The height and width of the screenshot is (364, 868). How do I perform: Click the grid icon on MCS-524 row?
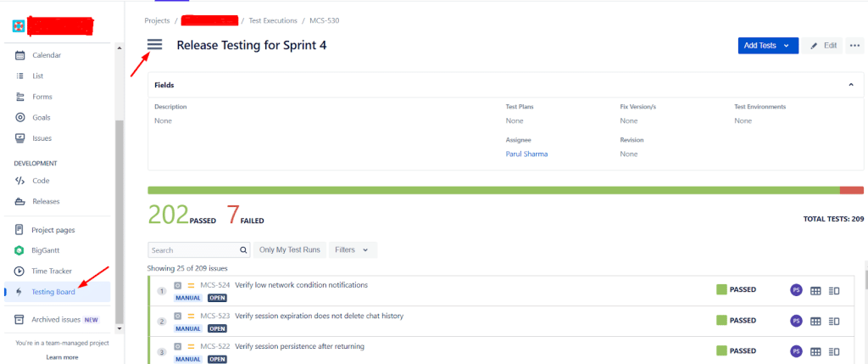click(x=815, y=290)
